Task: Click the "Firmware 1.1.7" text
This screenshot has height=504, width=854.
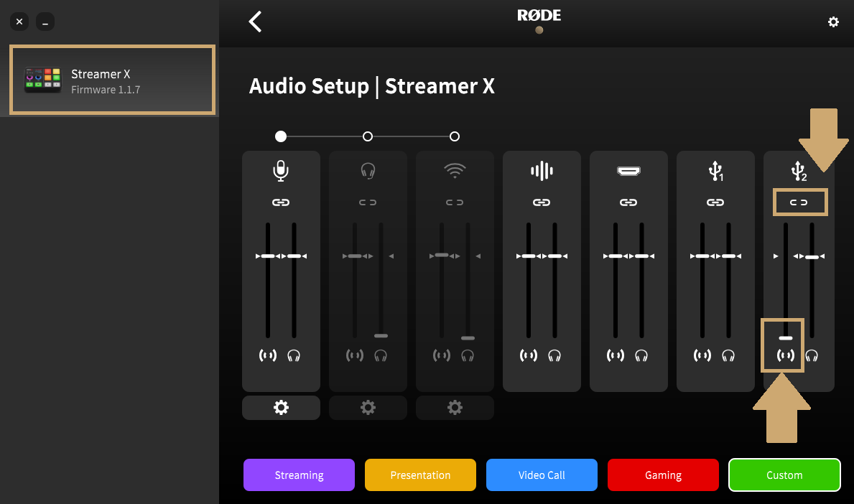Action: pyautogui.click(x=106, y=90)
